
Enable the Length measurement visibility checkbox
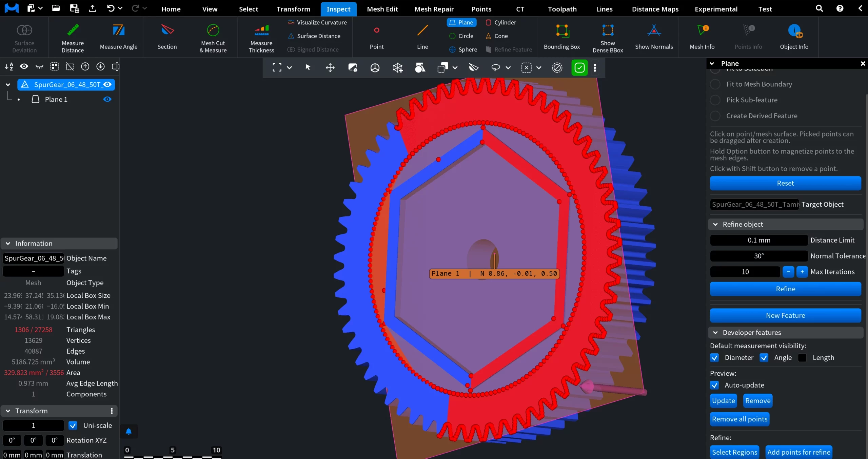(803, 358)
